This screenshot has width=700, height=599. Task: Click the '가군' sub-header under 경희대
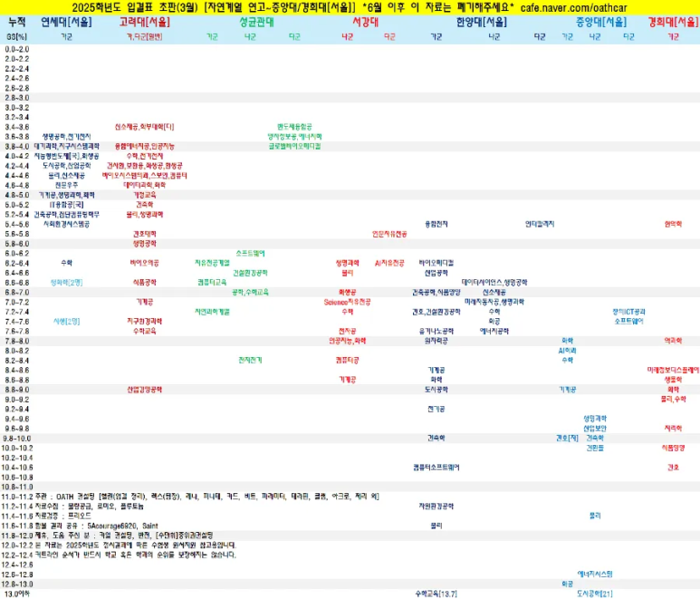coord(673,37)
